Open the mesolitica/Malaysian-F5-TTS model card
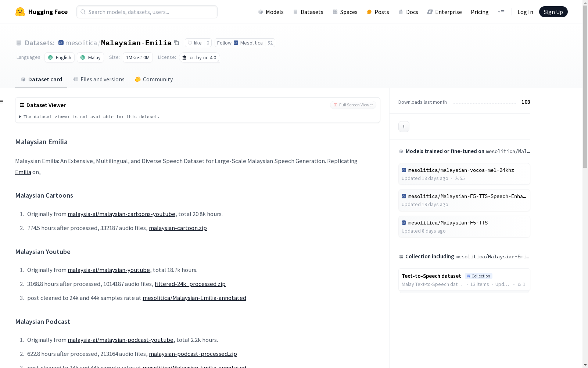This screenshot has height=368, width=588. tap(464, 226)
